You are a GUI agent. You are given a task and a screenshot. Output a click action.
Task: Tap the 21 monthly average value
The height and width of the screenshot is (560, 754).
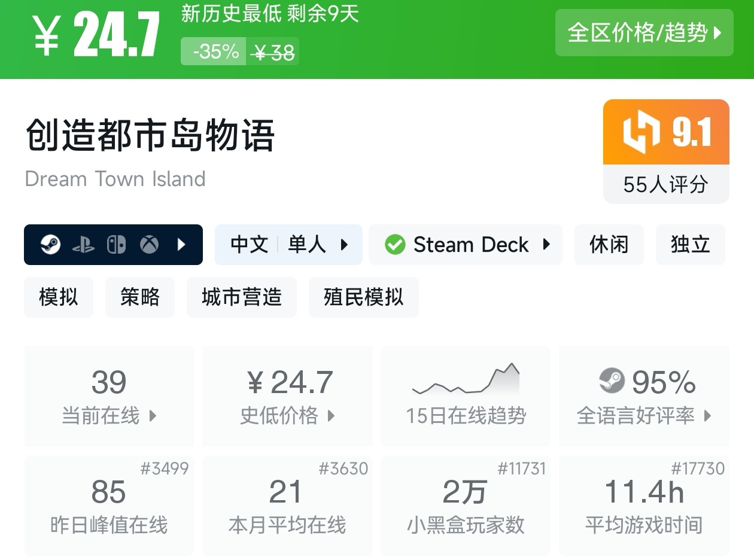pyautogui.click(x=285, y=492)
